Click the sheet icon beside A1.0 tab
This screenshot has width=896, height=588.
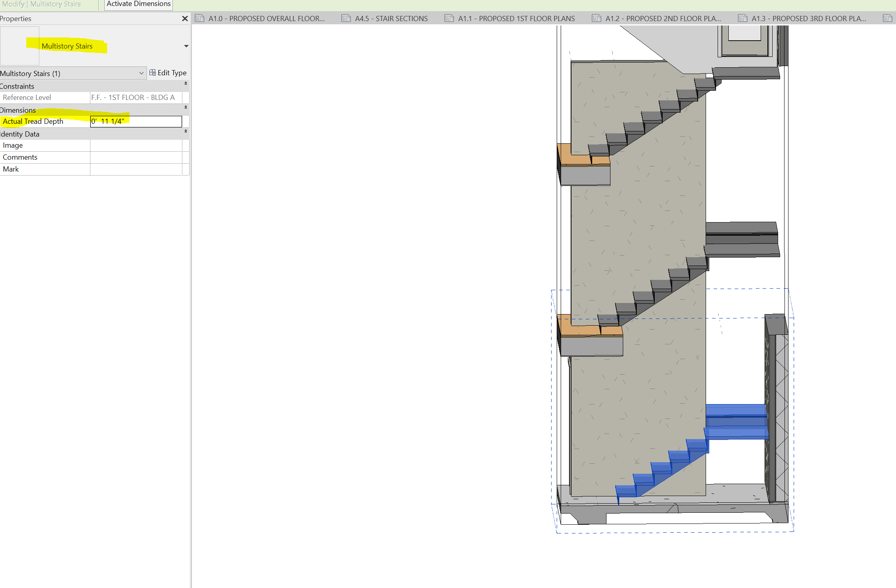[199, 18]
